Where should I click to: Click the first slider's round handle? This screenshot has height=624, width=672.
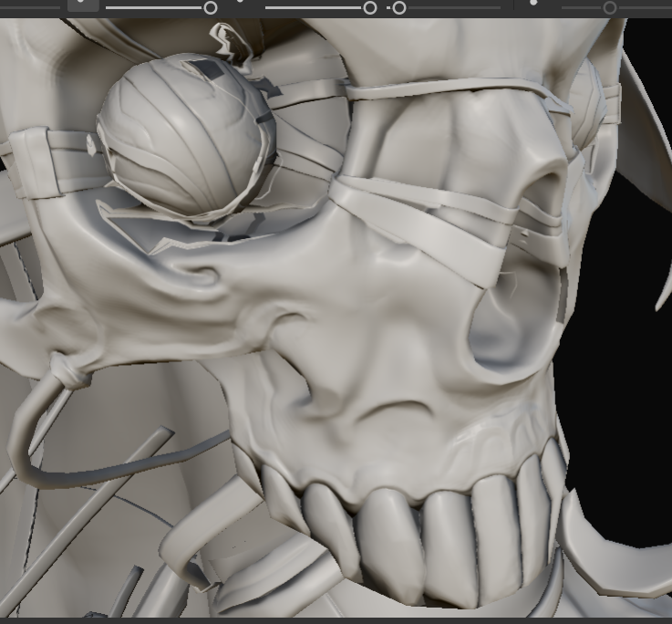pyautogui.click(x=211, y=8)
